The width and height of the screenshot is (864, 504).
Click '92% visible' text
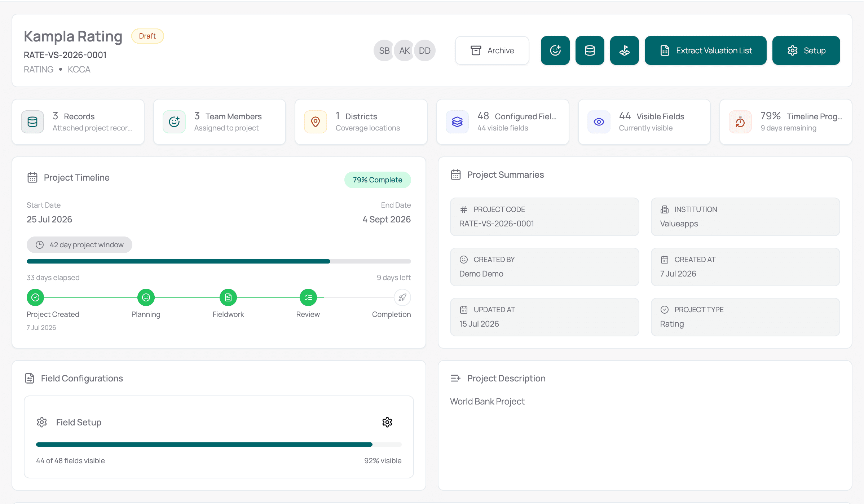pos(383,461)
